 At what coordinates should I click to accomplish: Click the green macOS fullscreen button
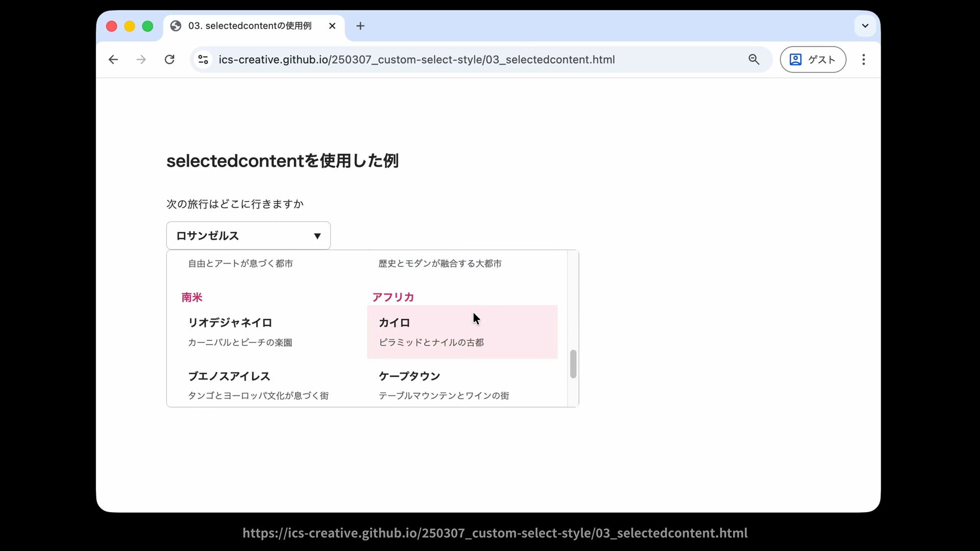[x=148, y=26]
